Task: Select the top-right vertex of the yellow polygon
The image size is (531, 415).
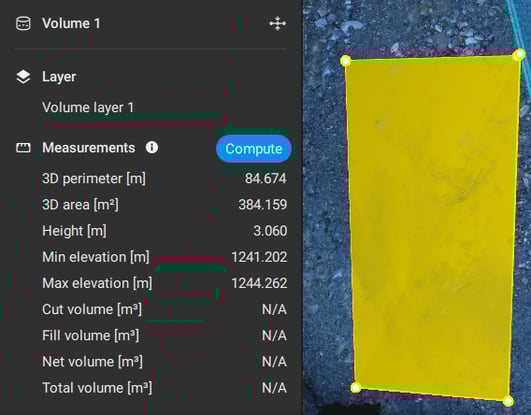Action: click(x=519, y=54)
